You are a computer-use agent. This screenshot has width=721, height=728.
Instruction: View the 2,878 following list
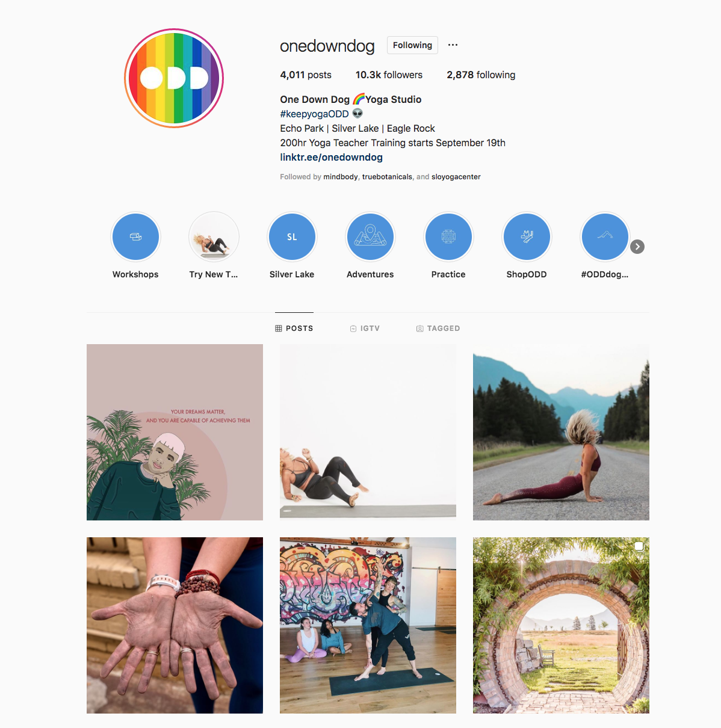click(x=481, y=75)
